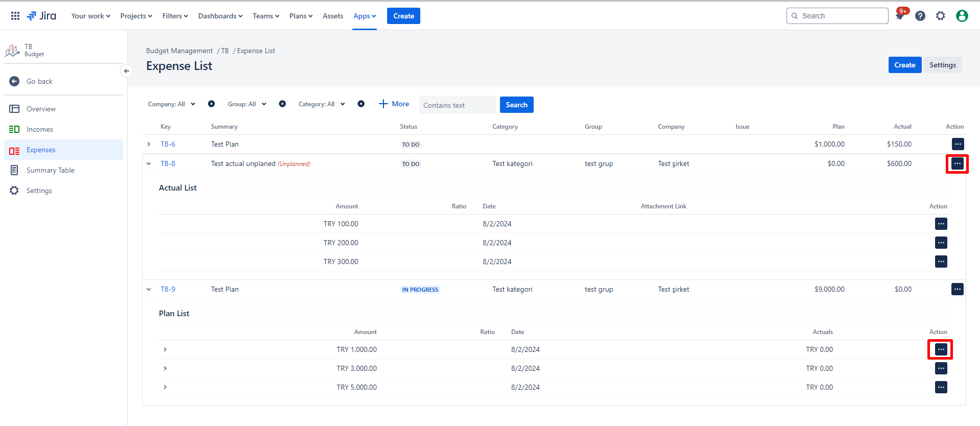This screenshot has height=426, width=980.
Task: Collapse sidebar with arrow icon
Action: click(x=127, y=71)
